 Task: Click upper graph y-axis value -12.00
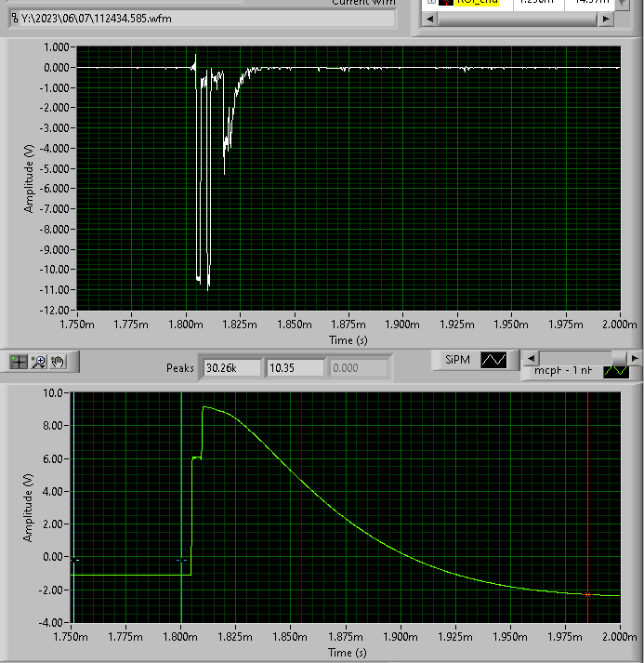(x=54, y=311)
